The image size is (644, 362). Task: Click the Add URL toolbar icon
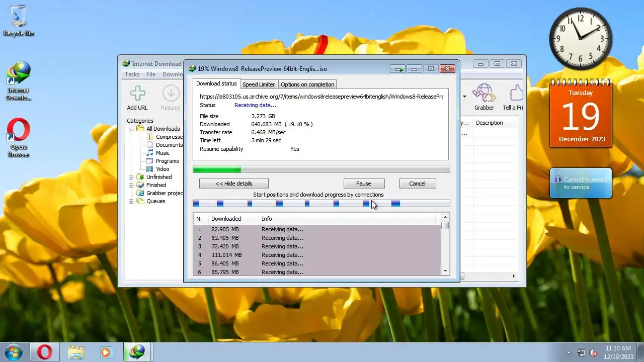click(137, 94)
